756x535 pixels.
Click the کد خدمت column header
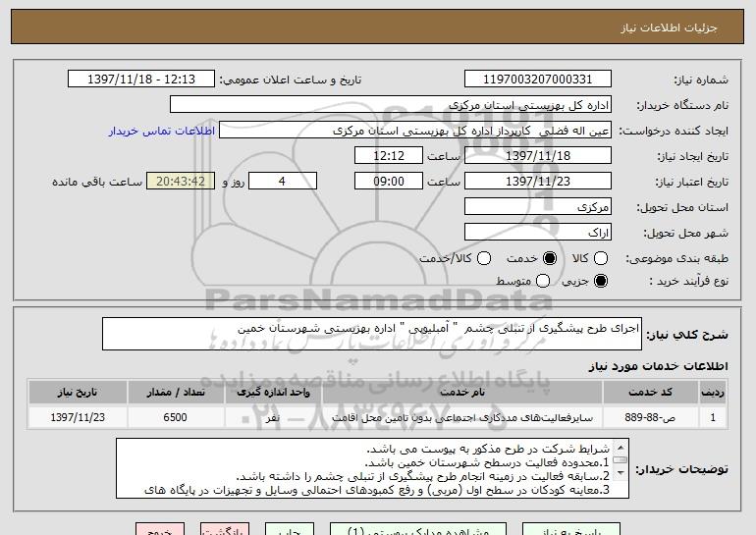650,393
